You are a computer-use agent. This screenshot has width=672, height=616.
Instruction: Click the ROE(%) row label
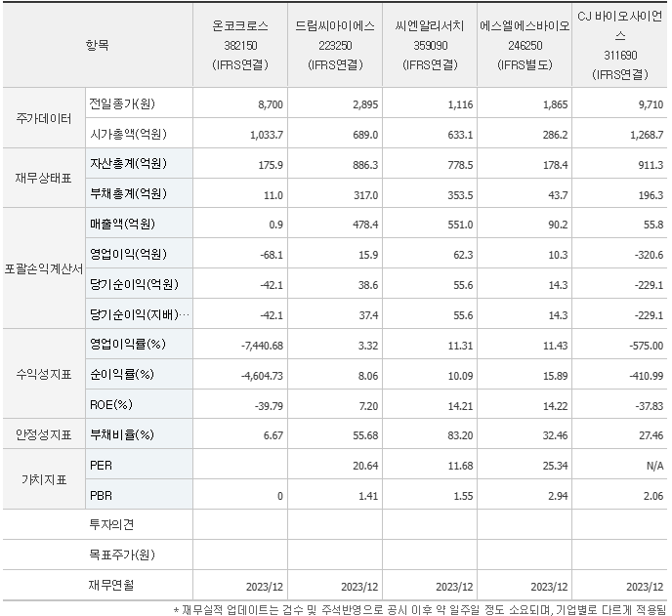coord(111,405)
